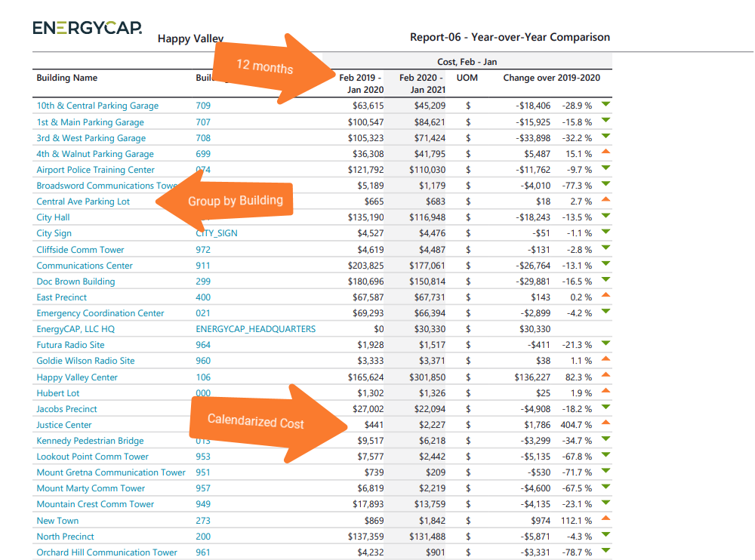This screenshot has width=755, height=560.
Task: Click the green down arrow for -77.3 %
Action: (x=606, y=184)
